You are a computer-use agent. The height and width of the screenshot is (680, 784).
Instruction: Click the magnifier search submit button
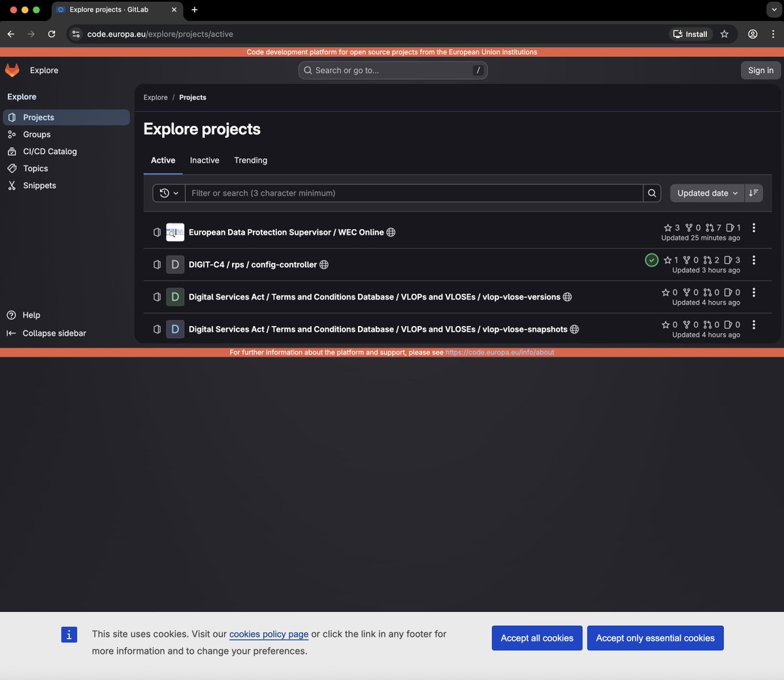[x=652, y=193]
